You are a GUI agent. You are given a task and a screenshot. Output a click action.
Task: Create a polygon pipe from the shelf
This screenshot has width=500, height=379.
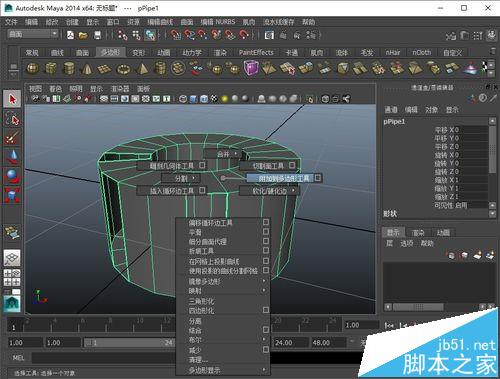(x=160, y=68)
